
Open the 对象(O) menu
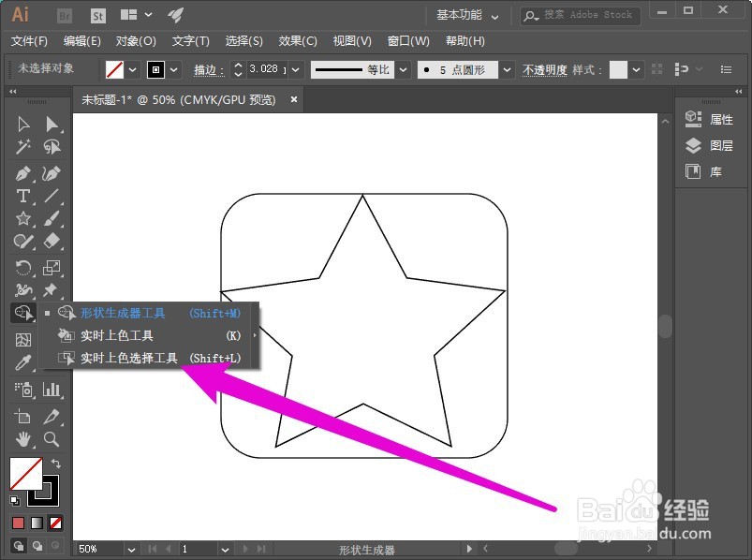[x=136, y=41]
